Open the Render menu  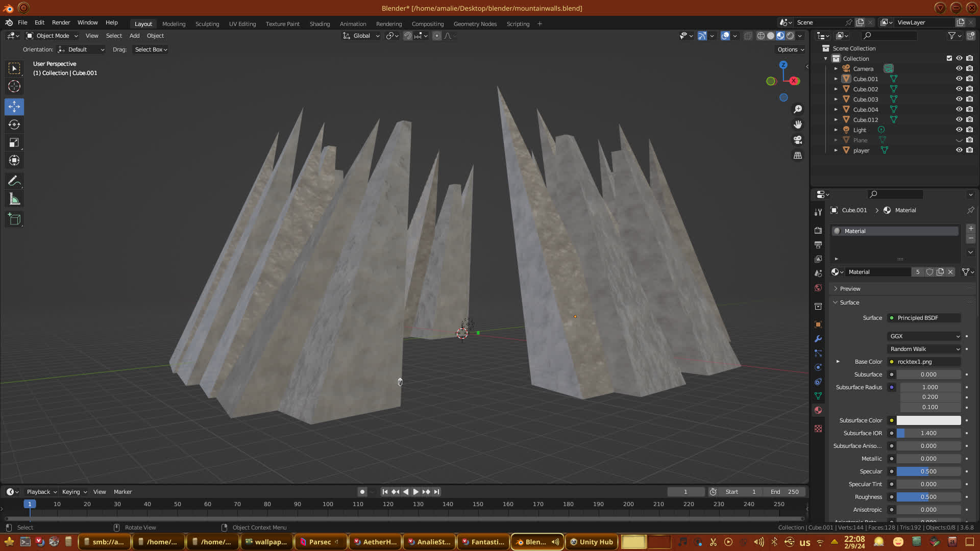point(61,22)
